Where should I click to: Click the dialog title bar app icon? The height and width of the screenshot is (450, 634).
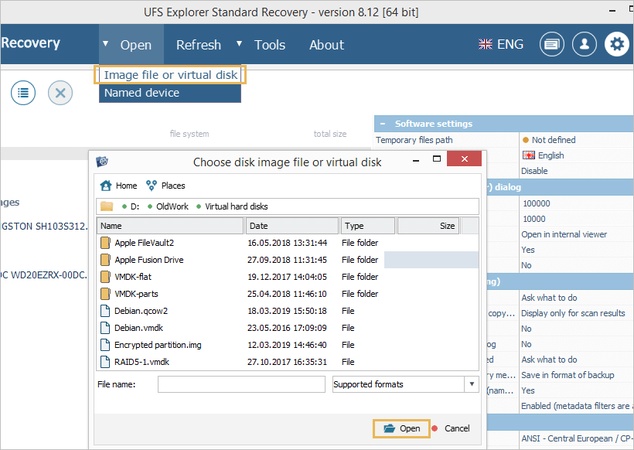pyautogui.click(x=102, y=161)
